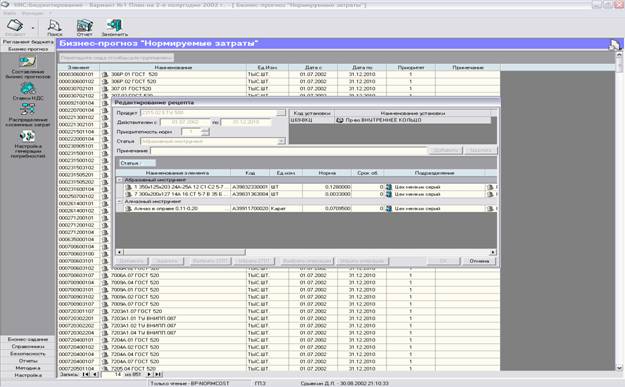Click the Закончить (finish) toolbar icon
625x387 pixels.
pyautogui.click(x=114, y=26)
